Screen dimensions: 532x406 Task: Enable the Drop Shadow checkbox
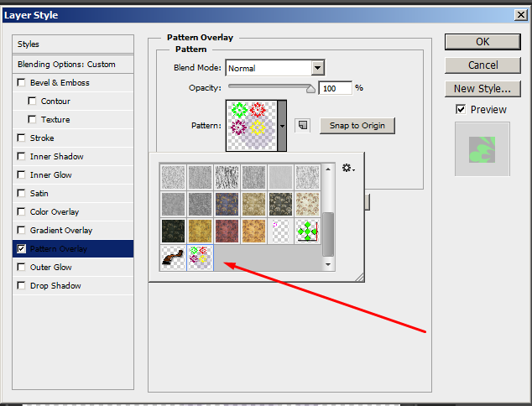point(21,285)
